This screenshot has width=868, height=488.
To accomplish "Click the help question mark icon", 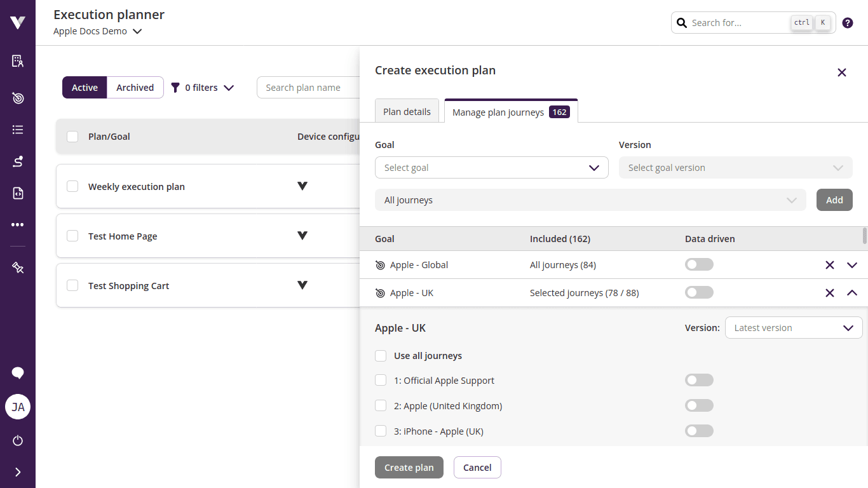I will (848, 22).
